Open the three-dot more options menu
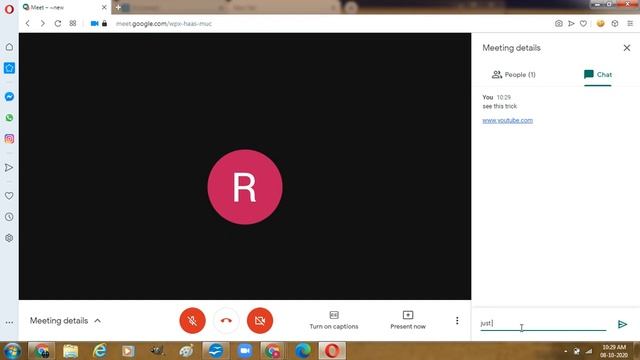Viewport: 640px width, 360px height. [x=457, y=321]
